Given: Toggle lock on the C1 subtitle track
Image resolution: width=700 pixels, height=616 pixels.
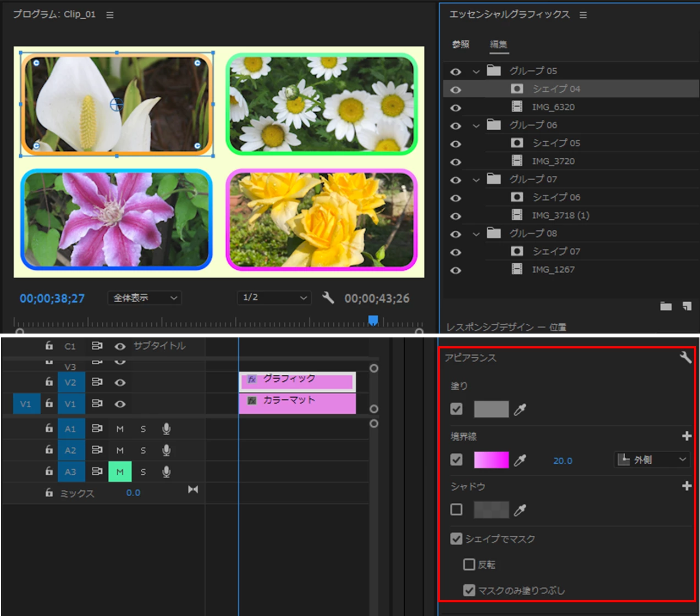Looking at the screenshot, I should [49, 345].
